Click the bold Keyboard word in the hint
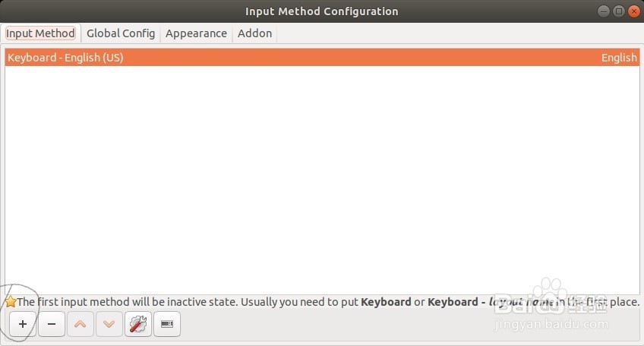Screen dimensions: 644x346 pos(386,302)
